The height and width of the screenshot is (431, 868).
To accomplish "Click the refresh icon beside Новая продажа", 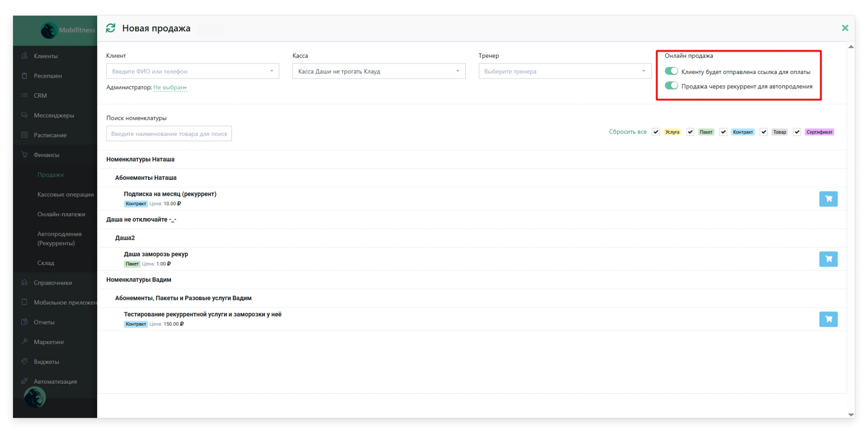I will pyautogui.click(x=111, y=28).
